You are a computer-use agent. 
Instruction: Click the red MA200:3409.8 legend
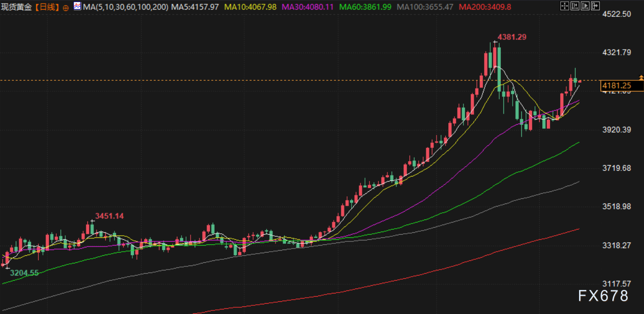coord(485,7)
